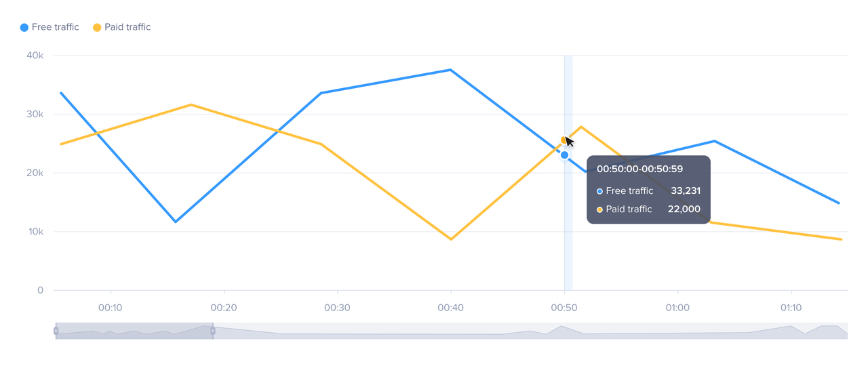
Task: Click the 40k y-axis label
Action: (35, 56)
